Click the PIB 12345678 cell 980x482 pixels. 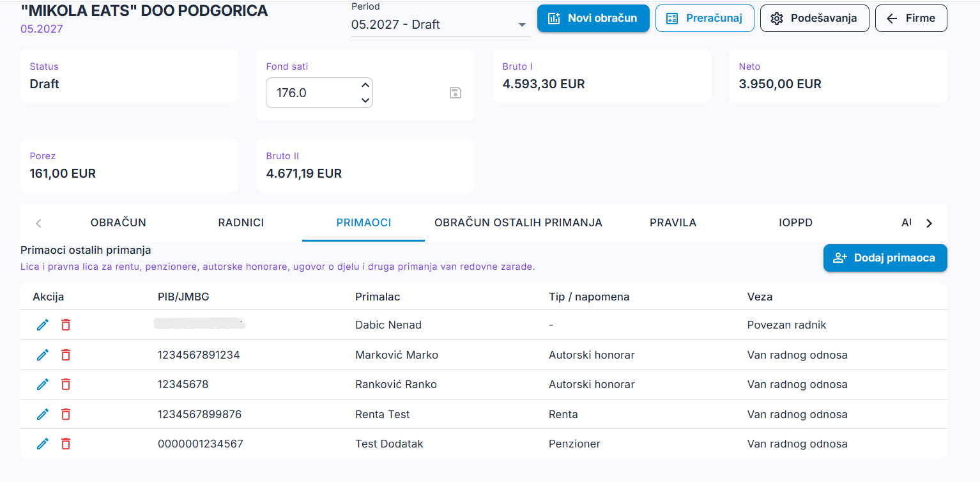[x=183, y=384]
